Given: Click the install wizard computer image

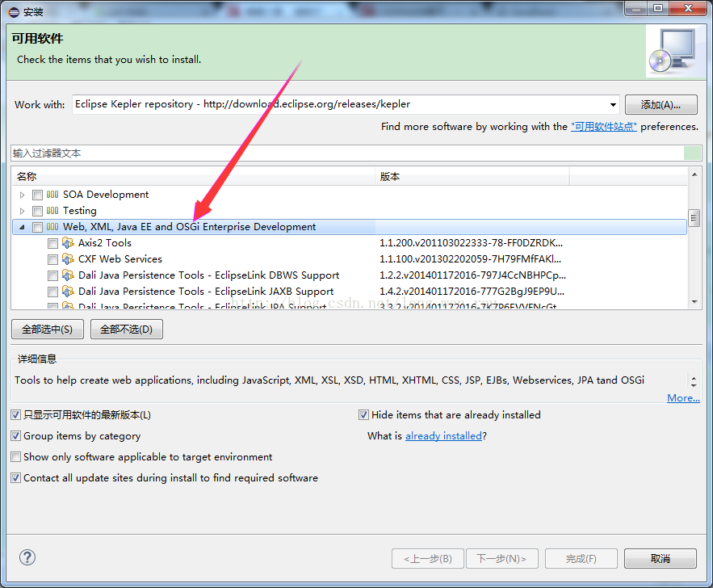Looking at the screenshot, I should [x=674, y=51].
